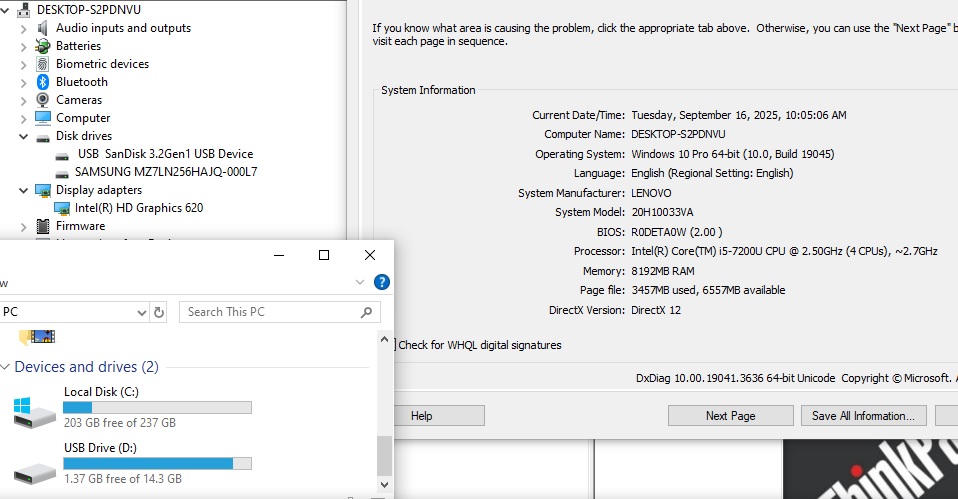Collapse the Disk drives category
Screen dimensions: 958x499
click(24, 136)
